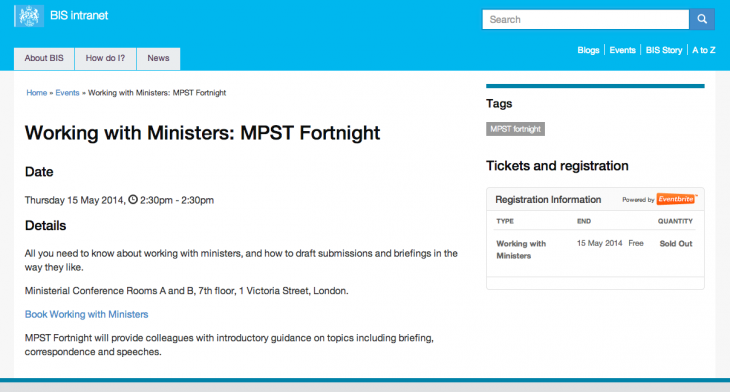Image resolution: width=730 pixels, height=392 pixels.
Task: Focus the Search input field
Action: (586, 20)
